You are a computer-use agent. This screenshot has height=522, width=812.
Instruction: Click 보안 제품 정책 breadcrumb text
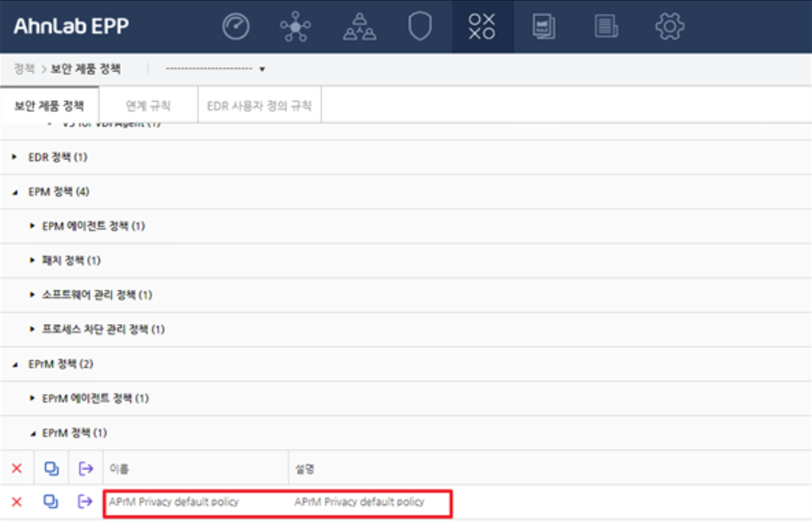[x=86, y=69]
